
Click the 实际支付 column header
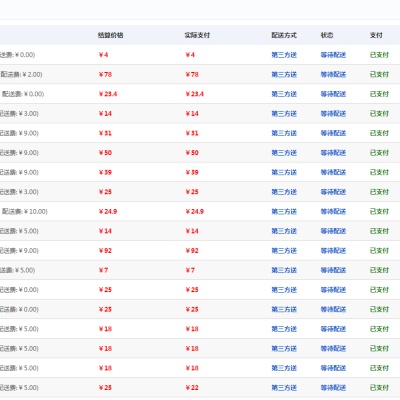point(197,35)
